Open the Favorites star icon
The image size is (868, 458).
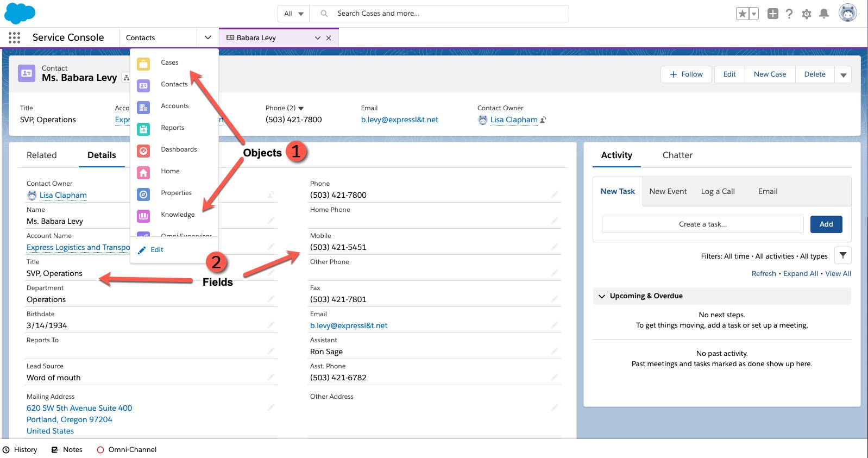click(743, 14)
